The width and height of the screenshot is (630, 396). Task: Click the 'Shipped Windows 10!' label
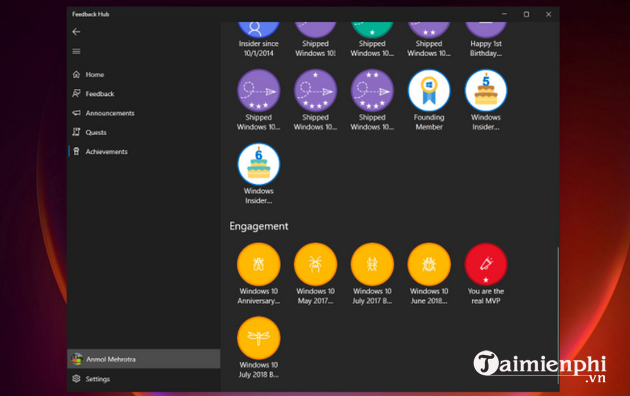tap(315, 48)
